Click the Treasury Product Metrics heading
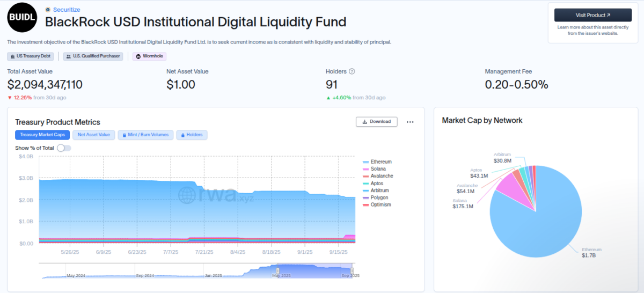 point(57,122)
